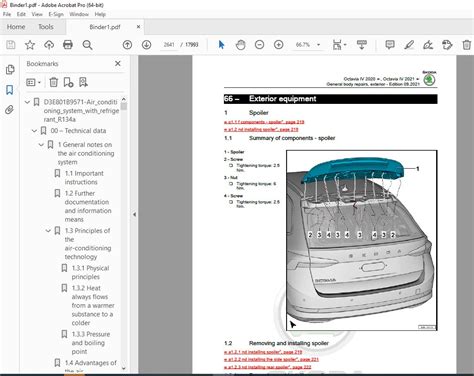Viewport: 474px width, 376px height.
Task: Toggle the page thumbnails panel
Action: coord(10,70)
